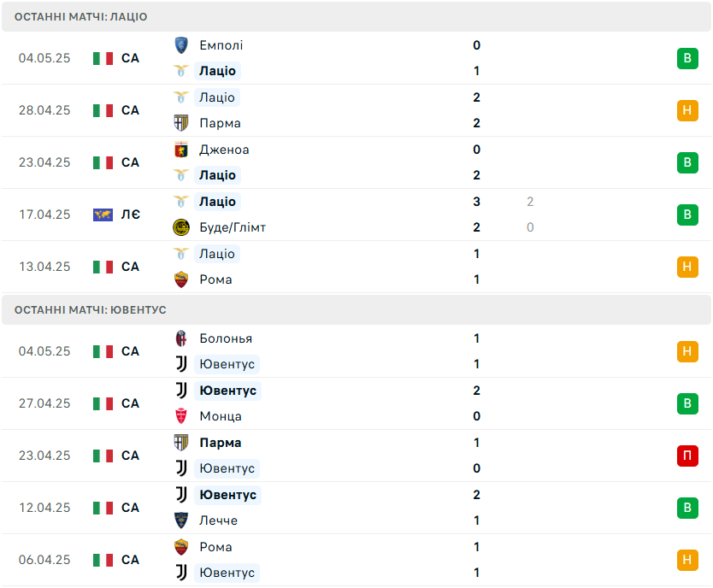Click the Bologna club crest icon
This screenshot has height=588, width=713.
pyautogui.click(x=181, y=338)
